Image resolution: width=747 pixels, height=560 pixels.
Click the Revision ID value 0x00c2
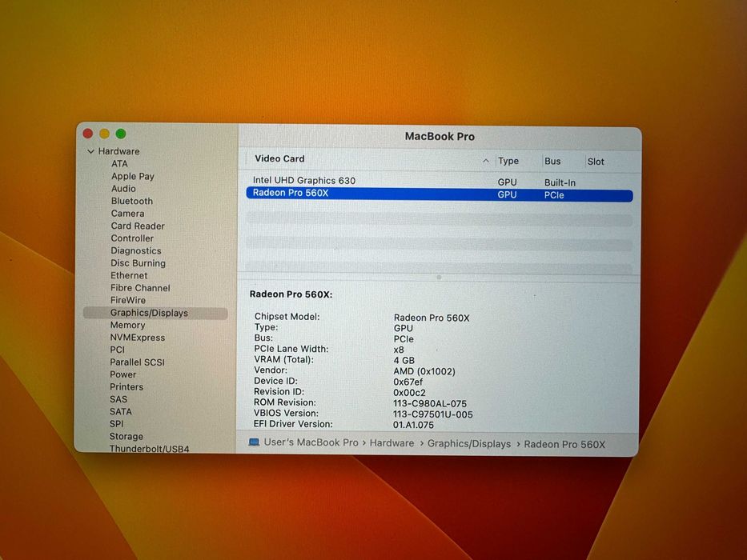(x=409, y=393)
